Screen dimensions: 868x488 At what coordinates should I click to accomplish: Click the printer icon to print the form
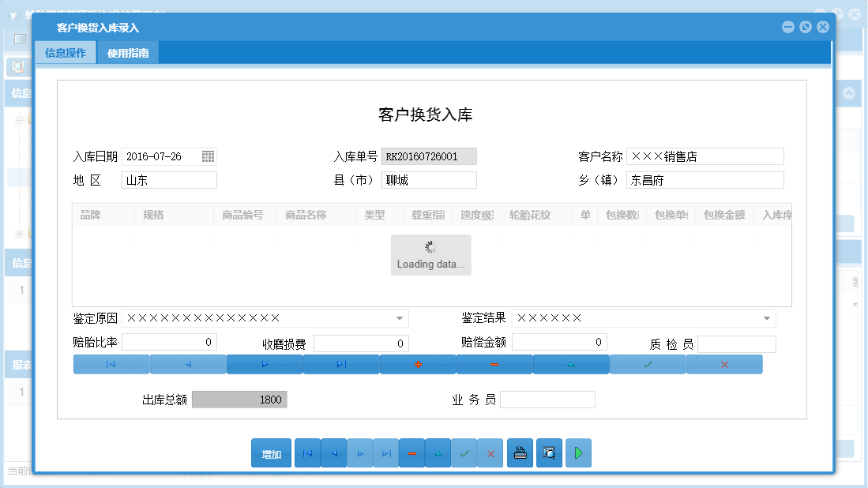(x=520, y=453)
